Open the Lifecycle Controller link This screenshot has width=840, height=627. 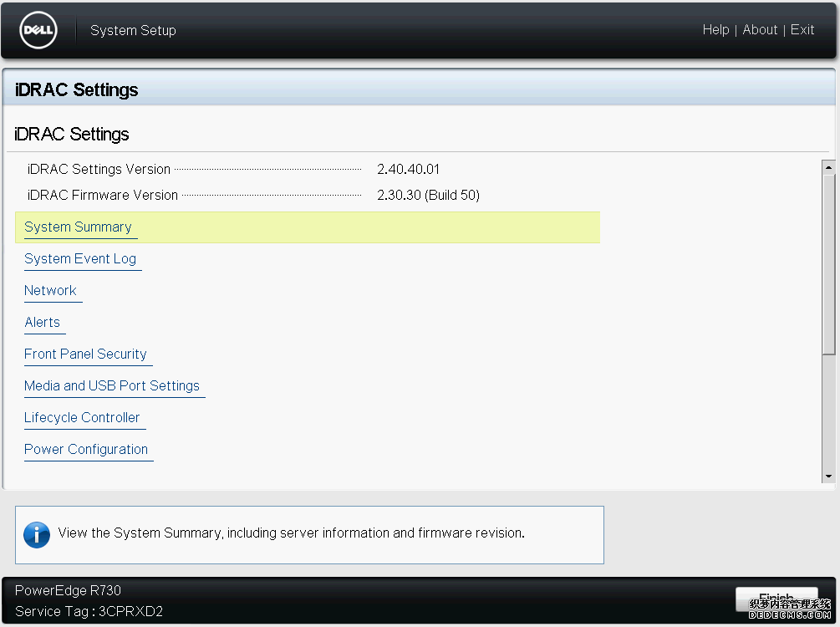(x=82, y=418)
